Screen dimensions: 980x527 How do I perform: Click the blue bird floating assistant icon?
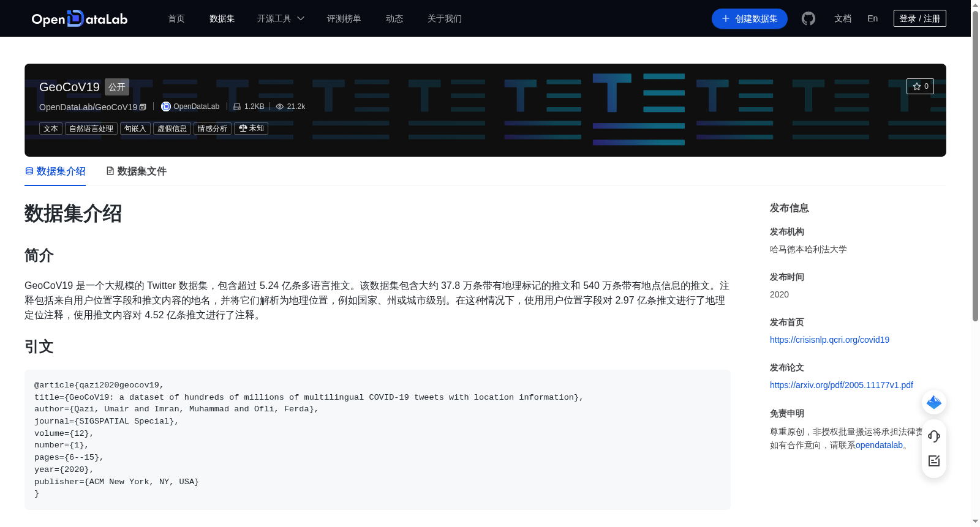tap(934, 402)
